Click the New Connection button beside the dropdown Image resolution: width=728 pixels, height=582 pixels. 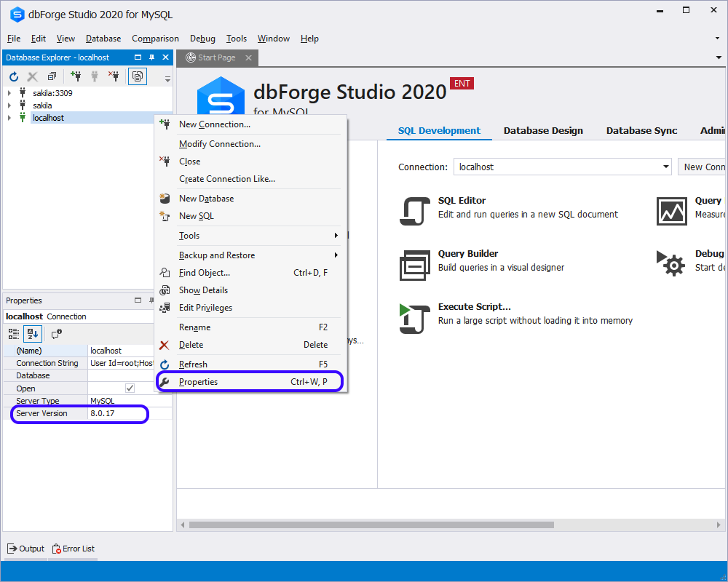tap(703, 167)
